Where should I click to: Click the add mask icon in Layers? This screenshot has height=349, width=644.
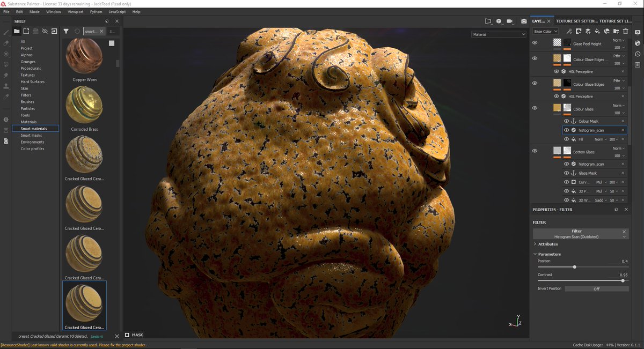pos(579,31)
